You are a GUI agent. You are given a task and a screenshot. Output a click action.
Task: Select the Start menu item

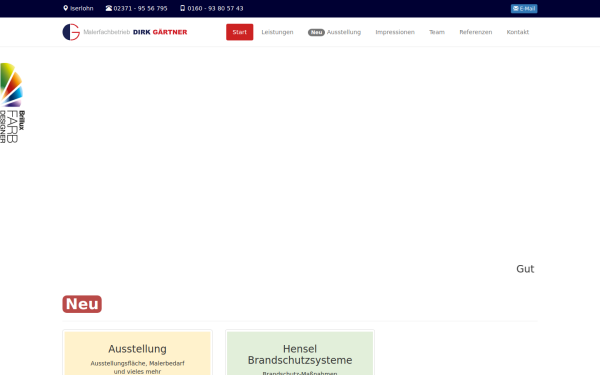240,32
